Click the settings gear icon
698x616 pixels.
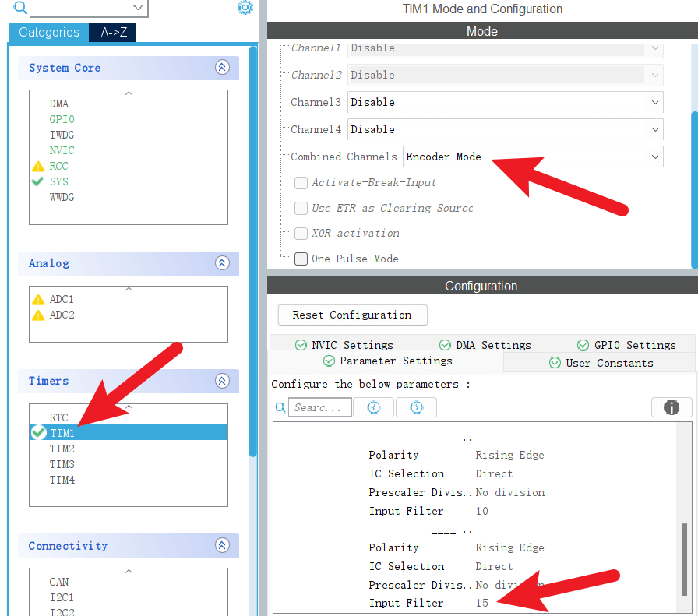245,8
